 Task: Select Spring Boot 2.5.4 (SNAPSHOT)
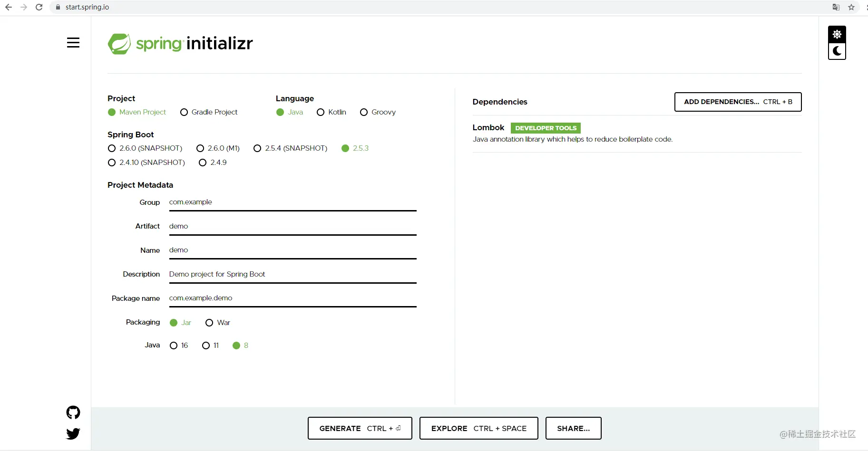pyautogui.click(x=291, y=148)
